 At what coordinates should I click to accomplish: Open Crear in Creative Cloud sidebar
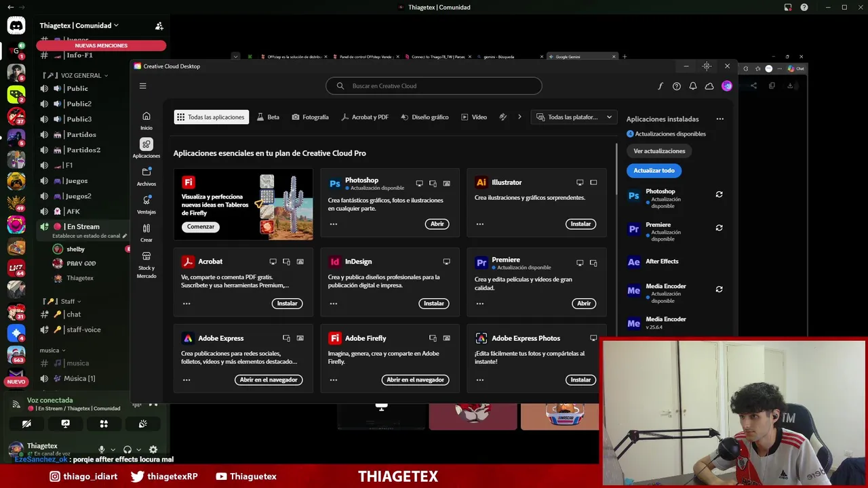point(146,232)
